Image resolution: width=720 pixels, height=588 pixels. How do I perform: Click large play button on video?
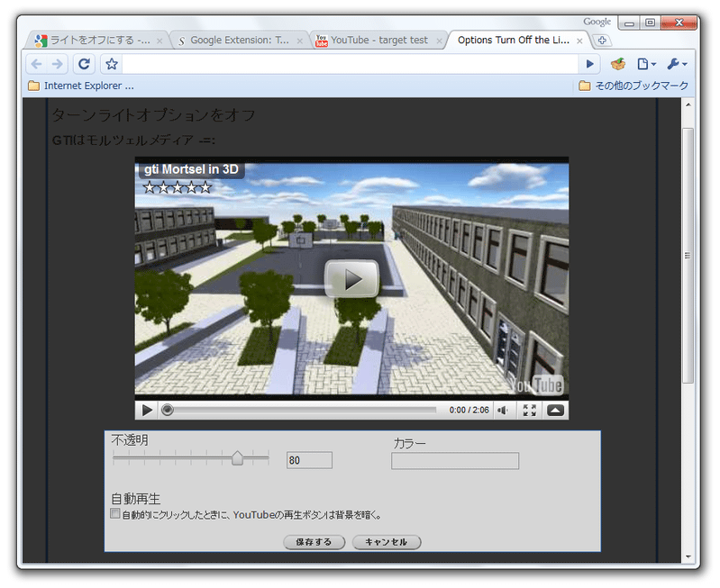point(351,278)
